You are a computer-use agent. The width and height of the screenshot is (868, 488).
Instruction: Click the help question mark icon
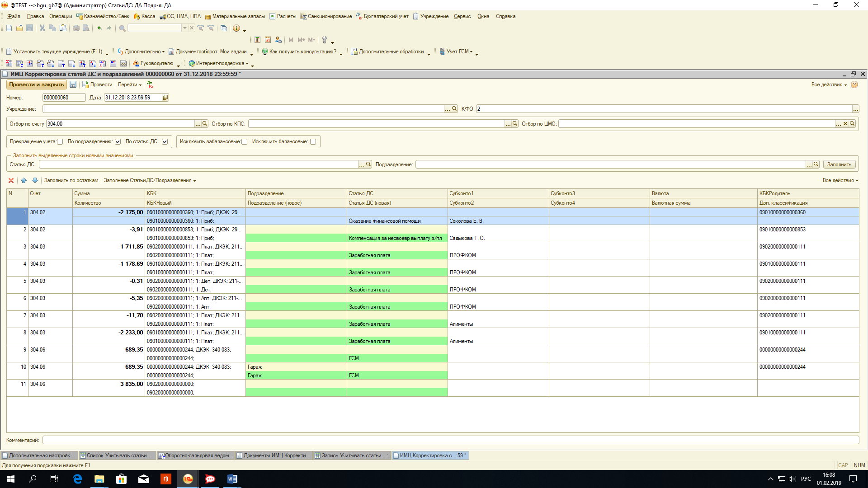tap(854, 84)
